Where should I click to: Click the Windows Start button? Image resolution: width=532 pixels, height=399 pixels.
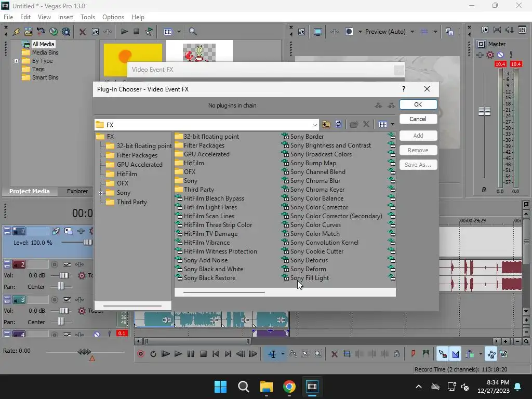tap(220, 387)
